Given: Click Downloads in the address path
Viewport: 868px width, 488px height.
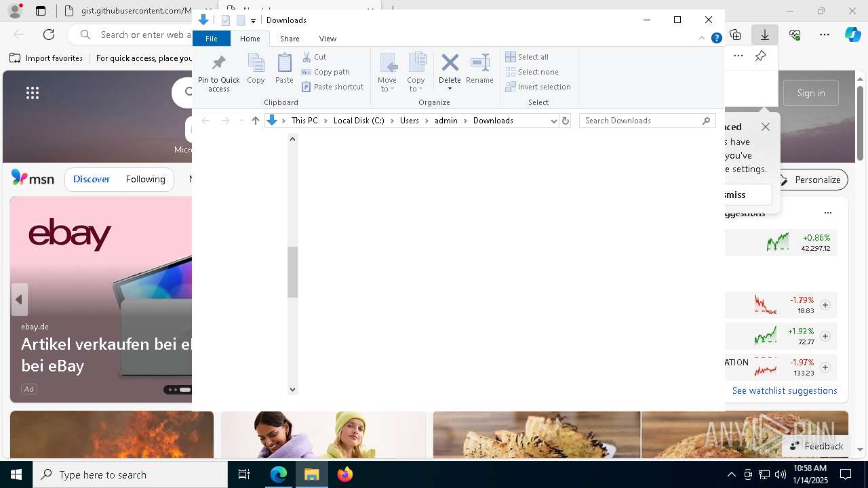Looking at the screenshot, I should pyautogui.click(x=493, y=121).
